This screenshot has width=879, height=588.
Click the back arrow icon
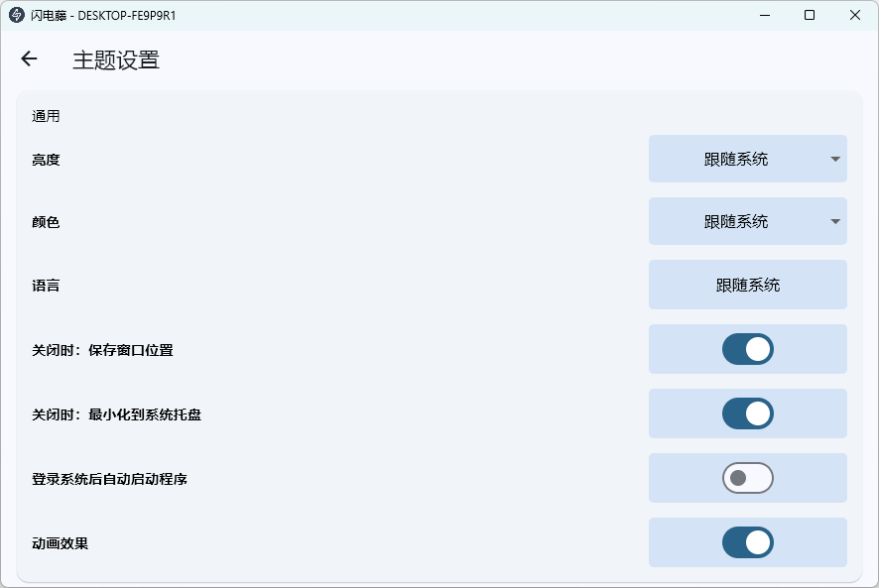(x=29, y=59)
